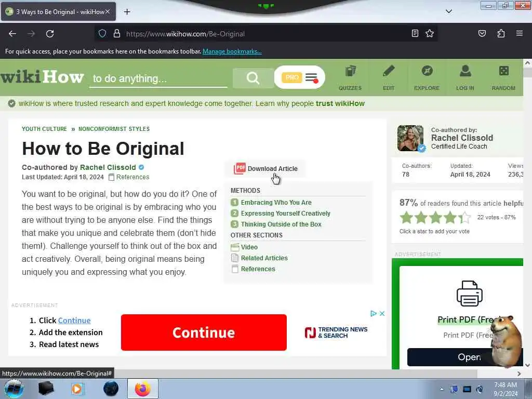The height and width of the screenshot is (399, 532).
Task: Click the Open button in sidebar ad
Action: tap(465, 357)
